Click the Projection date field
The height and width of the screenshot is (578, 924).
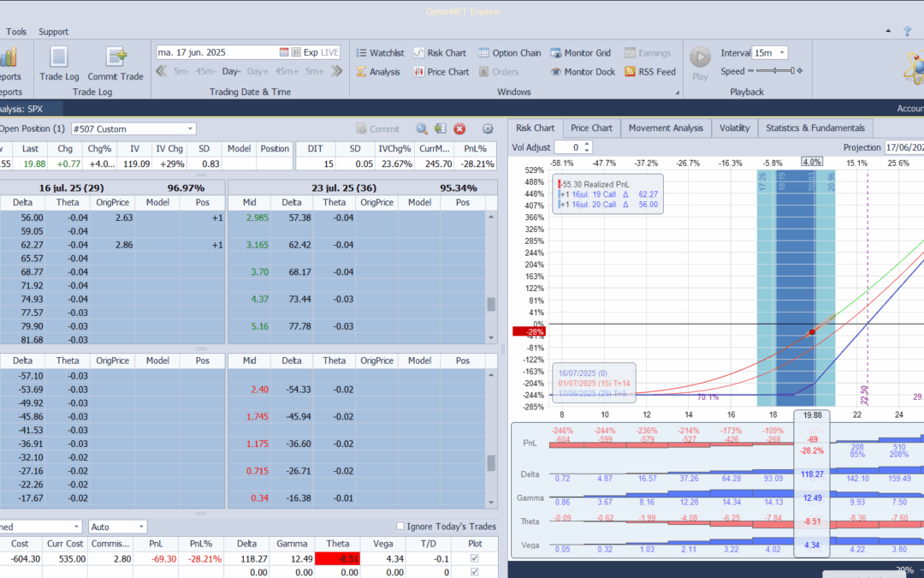pyautogui.click(x=904, y=147)
